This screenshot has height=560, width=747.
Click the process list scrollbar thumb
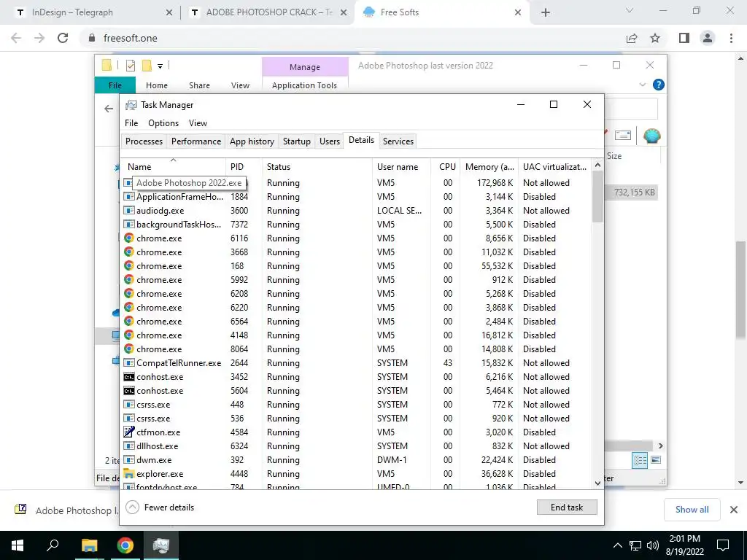pyautogui.click(x=597, y=197)
